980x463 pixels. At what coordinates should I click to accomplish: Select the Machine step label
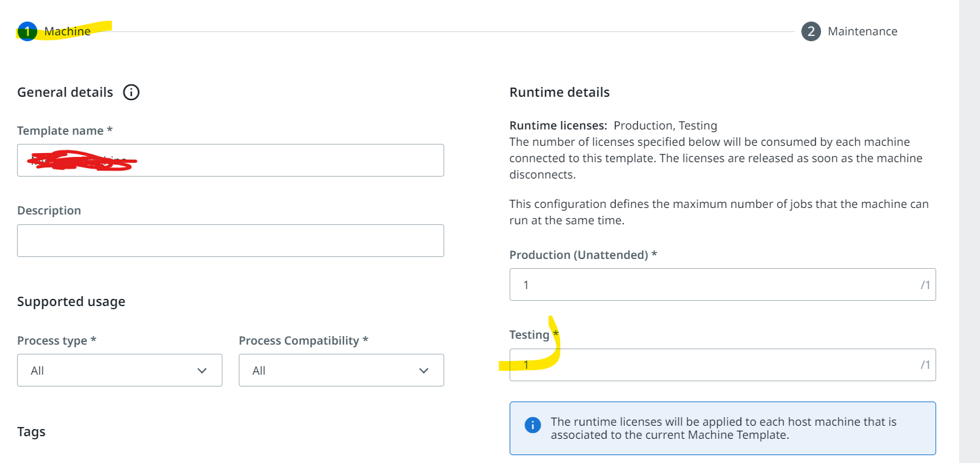(67, 31)
